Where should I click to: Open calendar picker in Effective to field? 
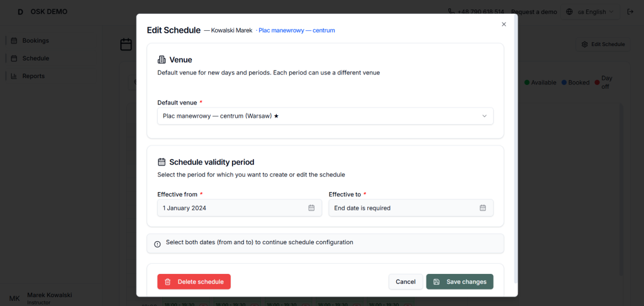pyautogui.click(x=482, y=208)
